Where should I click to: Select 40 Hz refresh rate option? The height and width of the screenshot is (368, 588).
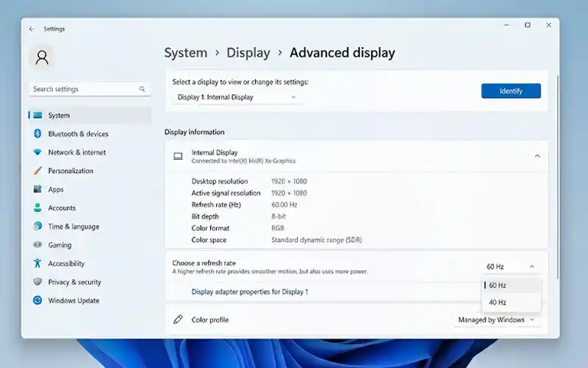(512, 302)
